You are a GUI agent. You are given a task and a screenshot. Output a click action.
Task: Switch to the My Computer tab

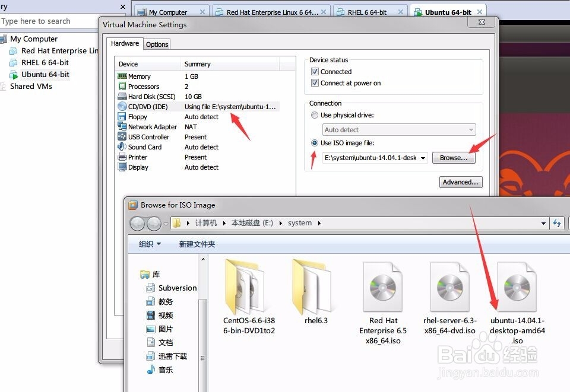click(171, 12)
